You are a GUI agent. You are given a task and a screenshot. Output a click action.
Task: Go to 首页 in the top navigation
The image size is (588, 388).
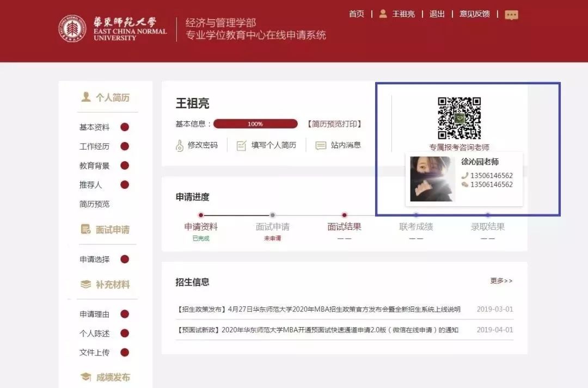pos(357,14)
